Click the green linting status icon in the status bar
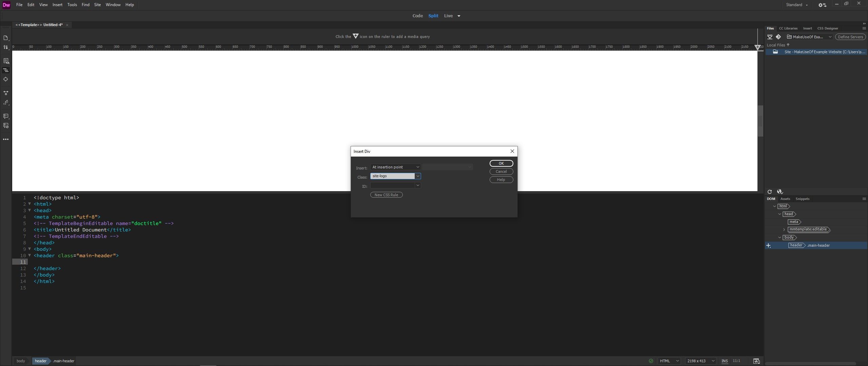The height and width of the screenshot is (366, 868). pyautogui.click(x=651, y=361)
